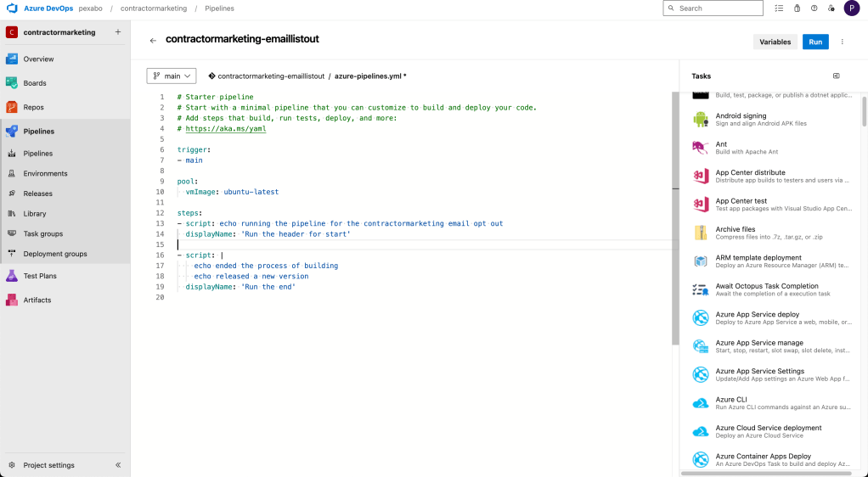868x477 pixels.
Task: Open the profile avatar P
Action: click(x=851, y=8)
